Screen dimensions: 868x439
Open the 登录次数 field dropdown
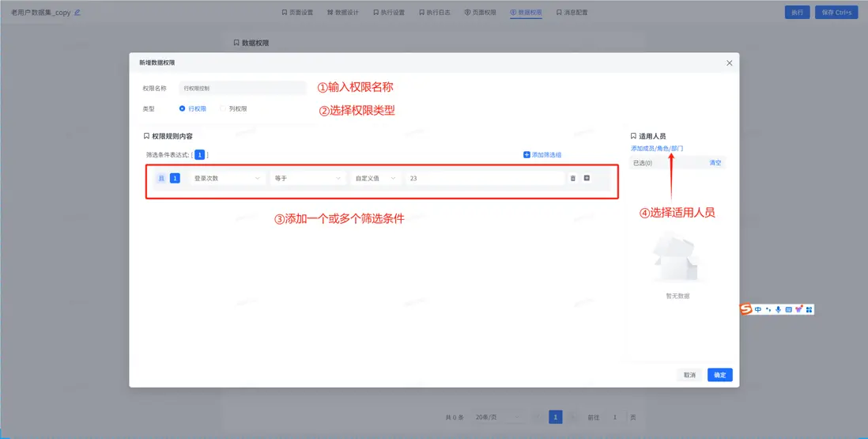(226, 179)
